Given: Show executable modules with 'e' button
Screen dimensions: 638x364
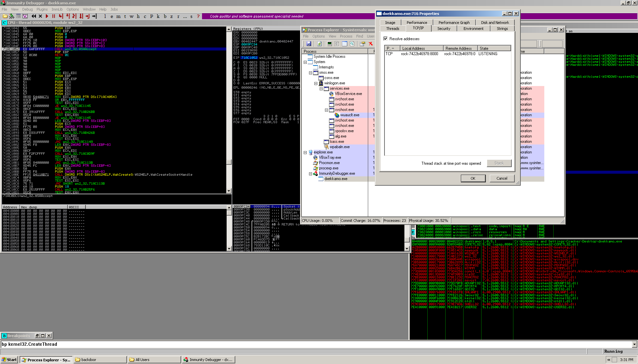Looking at the screenshot, I should point(112,16).
